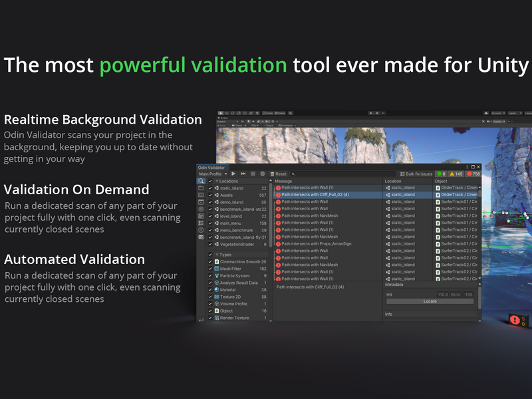This screenshot has height=399, width=532.
Task: Click the square stop icon in Validator toolbar
Action: tap(253, 174)
